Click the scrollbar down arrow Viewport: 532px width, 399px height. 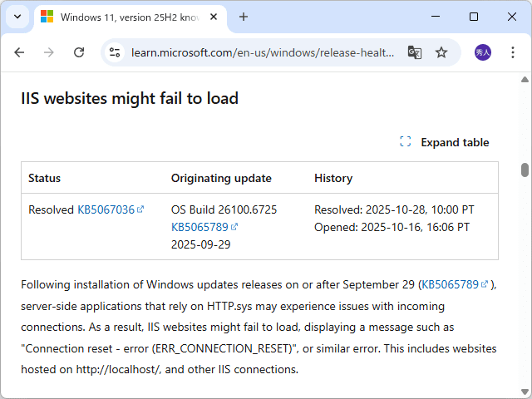click(525, 391)
